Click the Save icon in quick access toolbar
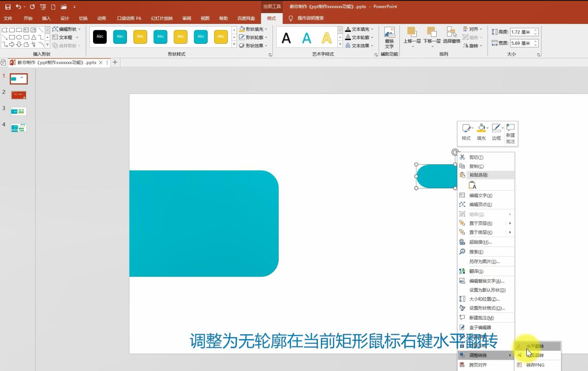This screenshot has height=371, width=588. point(8,7)
